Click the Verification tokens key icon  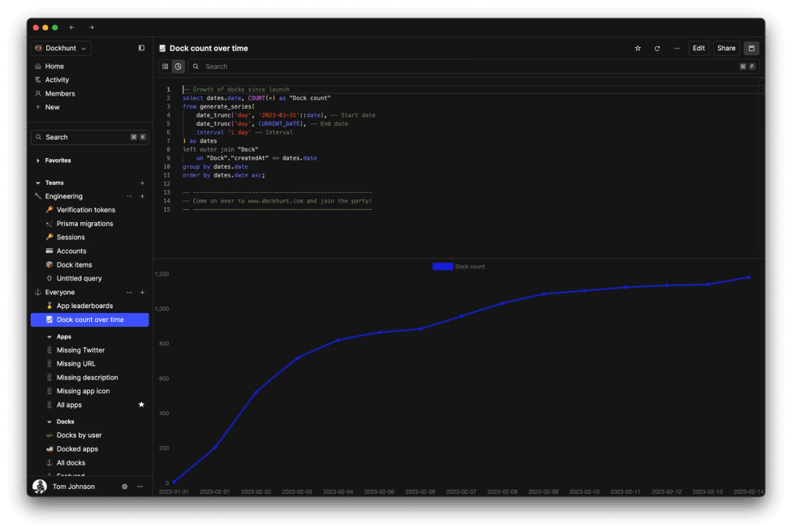click(48, 209)
